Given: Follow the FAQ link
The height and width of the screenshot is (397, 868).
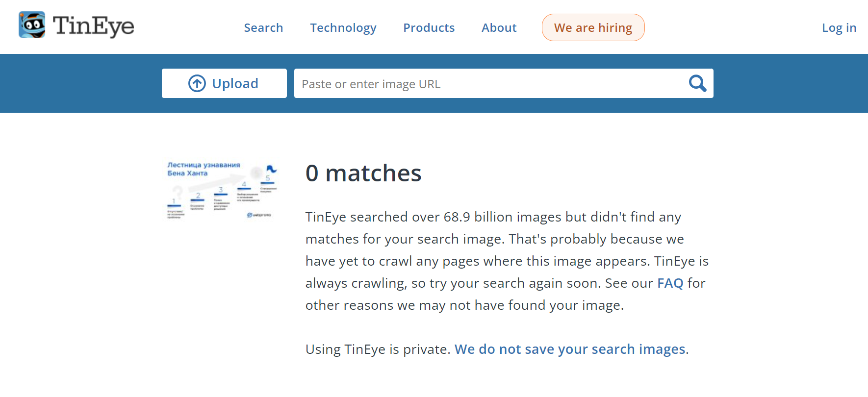Looking at the screenshot, I should (x=670, y=283).
